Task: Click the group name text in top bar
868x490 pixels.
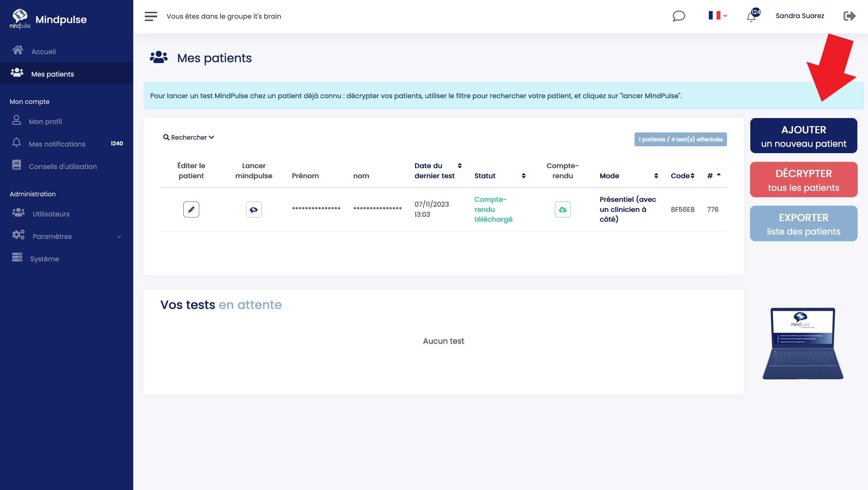Action: coord(224,16)
